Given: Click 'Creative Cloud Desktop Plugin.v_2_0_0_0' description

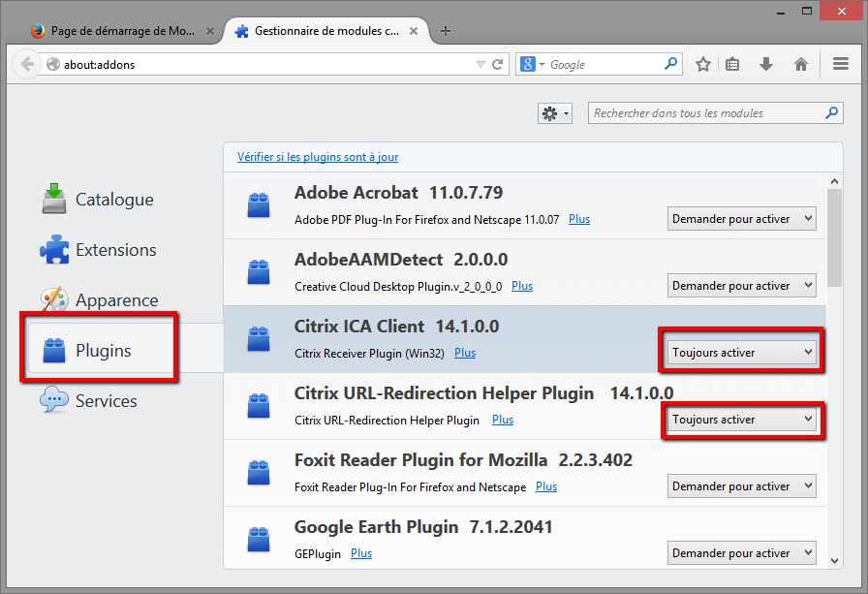Looking at the screenshot, I should click(x=398, y=287).
